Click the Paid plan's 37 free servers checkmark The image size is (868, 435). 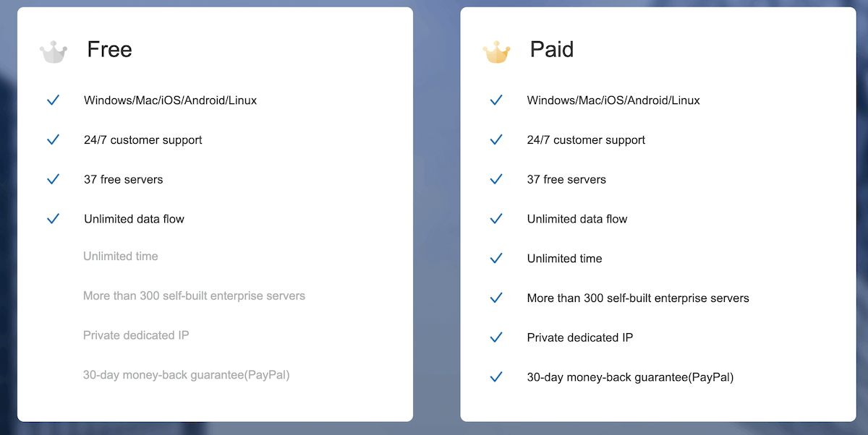pos(496,179)
